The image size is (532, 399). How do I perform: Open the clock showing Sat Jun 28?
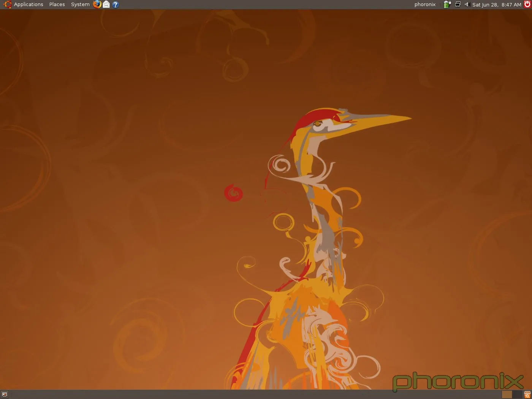[497, 5]
